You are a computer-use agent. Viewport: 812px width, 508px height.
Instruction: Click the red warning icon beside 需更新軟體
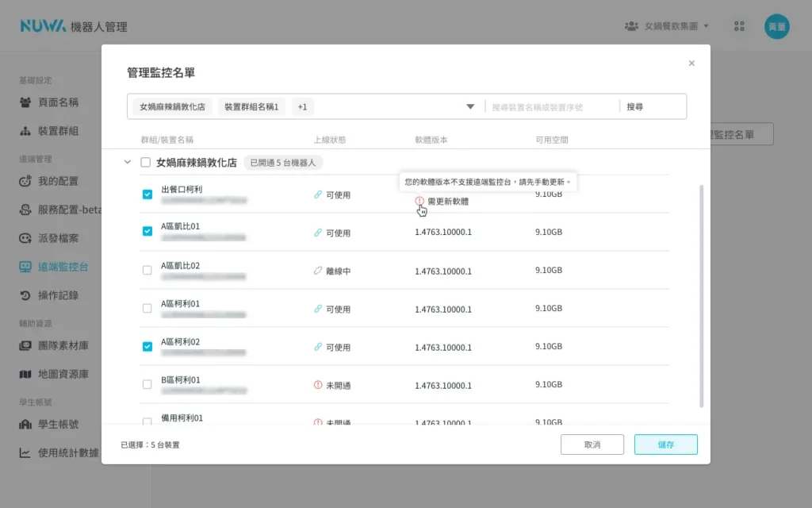419,201
